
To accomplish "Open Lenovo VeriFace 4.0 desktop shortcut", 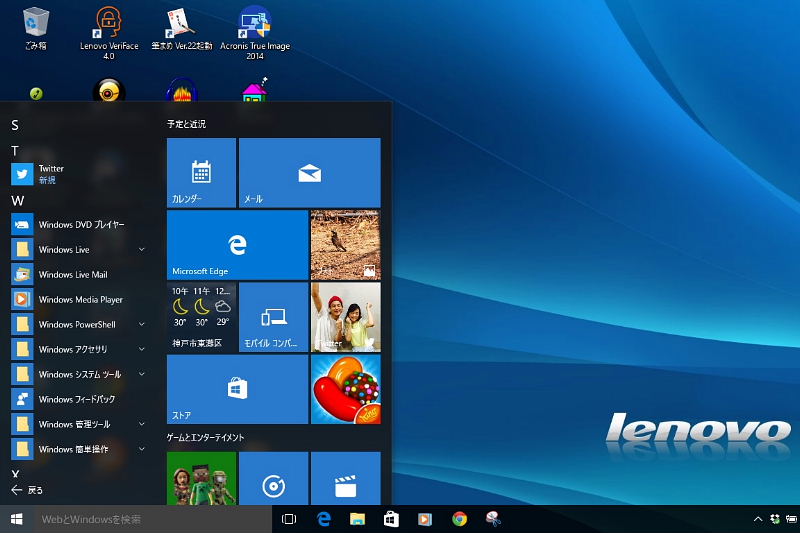I will coord(109,33).
